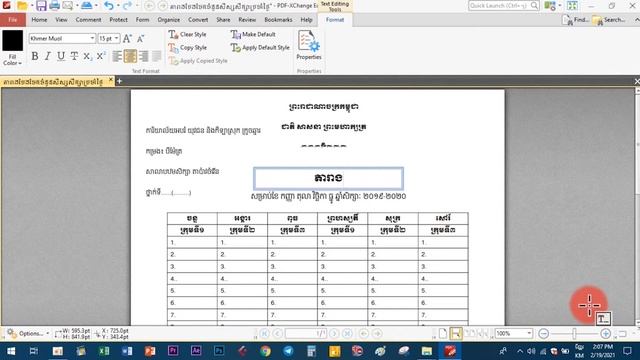Click the Windows Start button
640x360 pixels.
[x=11, y=351]
